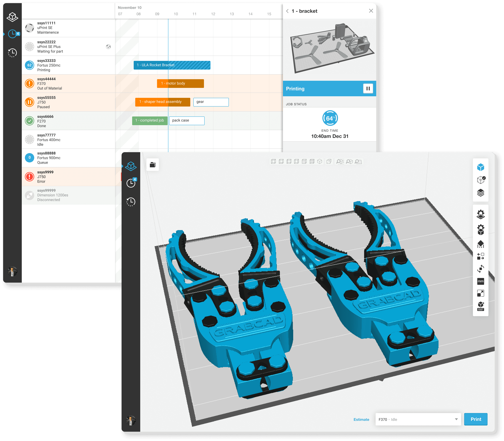This screenshot has height=441, width=504.
Task: Click the arrange models tool icon
Action: pos(480,256)
